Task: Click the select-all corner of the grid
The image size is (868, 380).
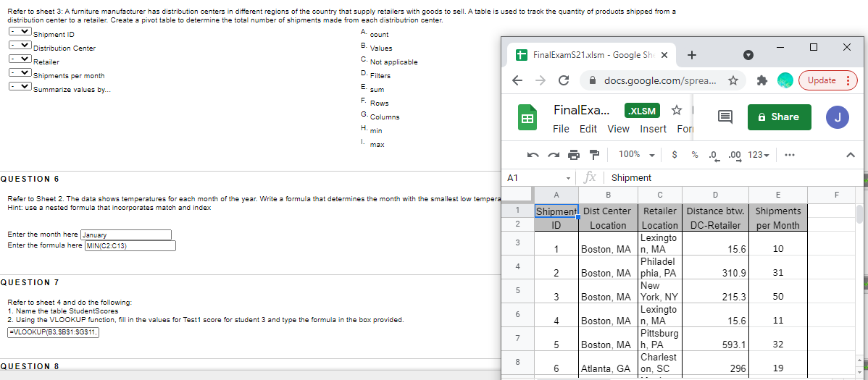Action: [x=517, y=195]
